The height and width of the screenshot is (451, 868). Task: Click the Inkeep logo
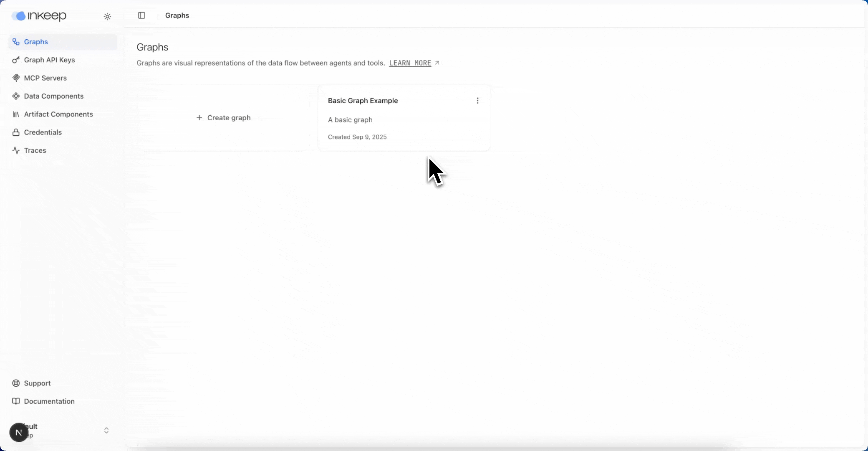click(x=39, y=16)
